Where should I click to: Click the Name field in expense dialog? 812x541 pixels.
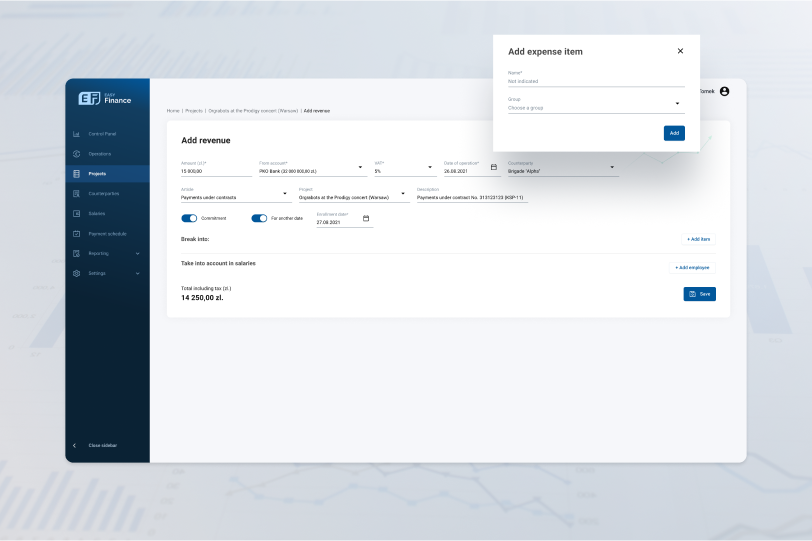[x=596, y=81]
